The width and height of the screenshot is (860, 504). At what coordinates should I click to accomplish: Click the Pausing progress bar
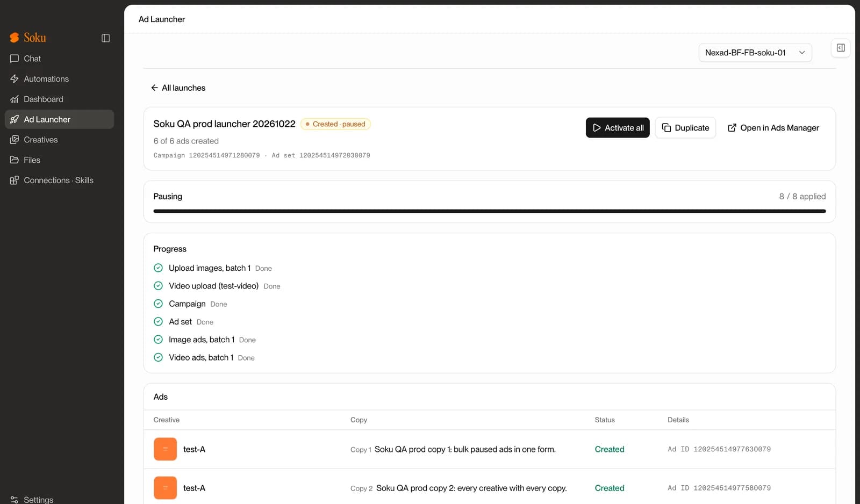click(489, 211)
